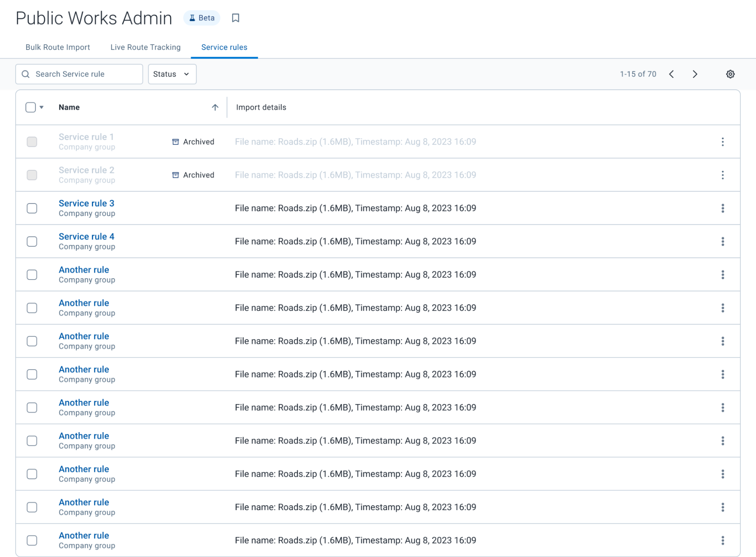The image size is (756, 557).
Task: Open the Status filter dropdown
Action: pos(172,74)
